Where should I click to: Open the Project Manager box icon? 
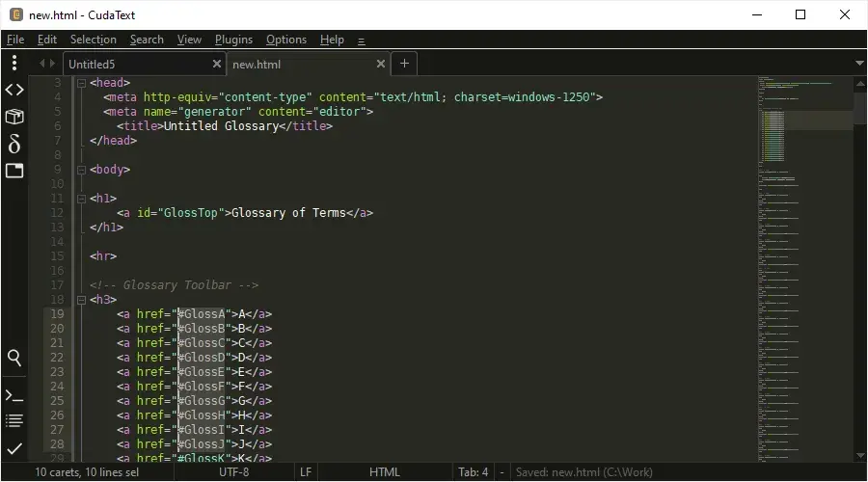(x=14, y=117)
